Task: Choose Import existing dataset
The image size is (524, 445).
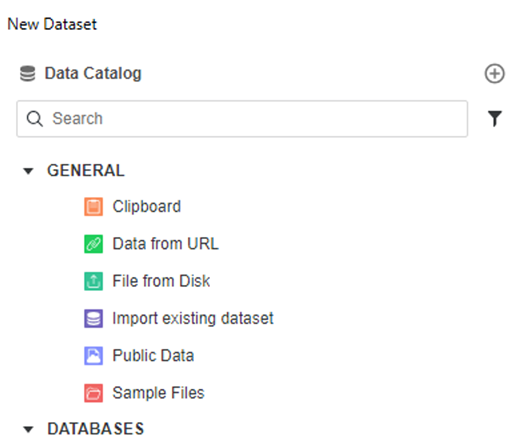Action: click(x=193, y=318)
